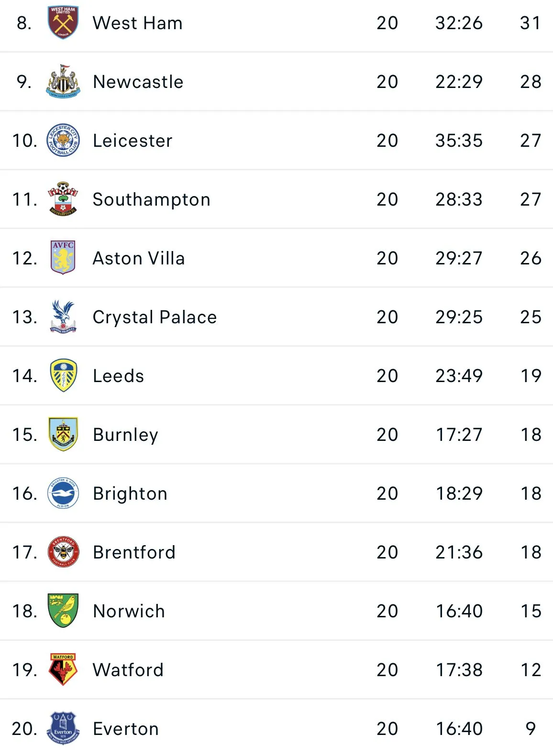This screenshot has height=756, width=553.
Task: Open the Leicester team name link
Action: point(133,141)
